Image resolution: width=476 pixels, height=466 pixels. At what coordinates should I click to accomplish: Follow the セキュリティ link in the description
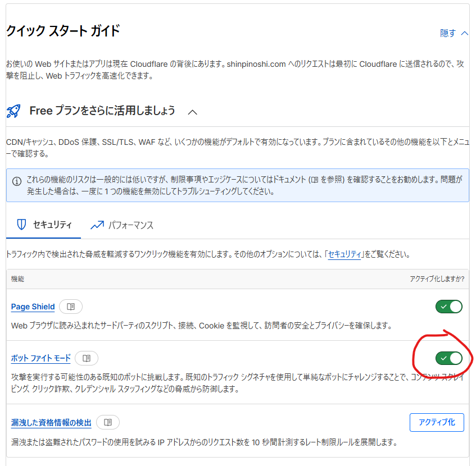[344, 254]
